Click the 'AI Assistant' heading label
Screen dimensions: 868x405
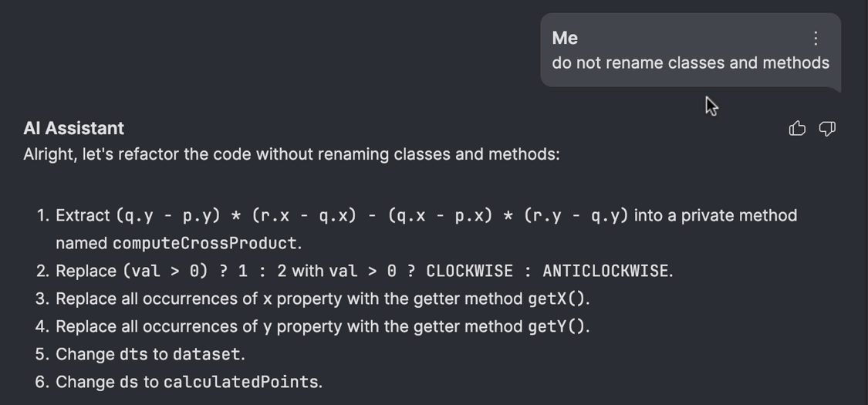(73, 128)
